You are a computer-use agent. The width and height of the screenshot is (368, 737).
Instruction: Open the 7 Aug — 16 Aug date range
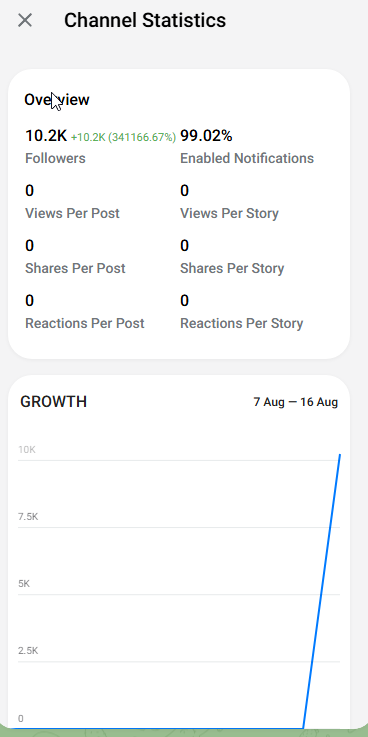point(296,402)
